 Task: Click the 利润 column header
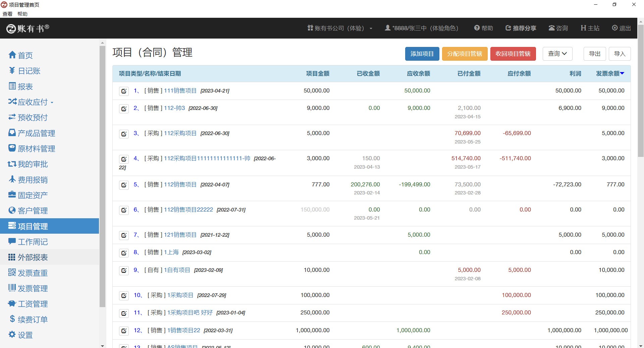[x=575, y=73]
